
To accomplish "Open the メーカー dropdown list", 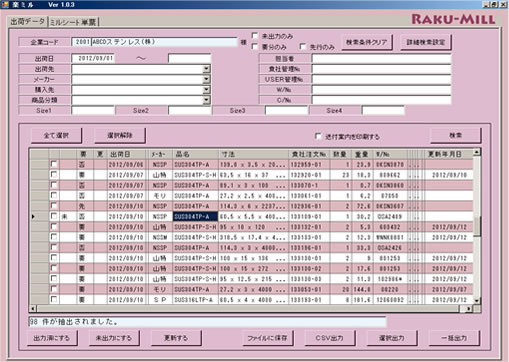I will click(x=207, y=79).
